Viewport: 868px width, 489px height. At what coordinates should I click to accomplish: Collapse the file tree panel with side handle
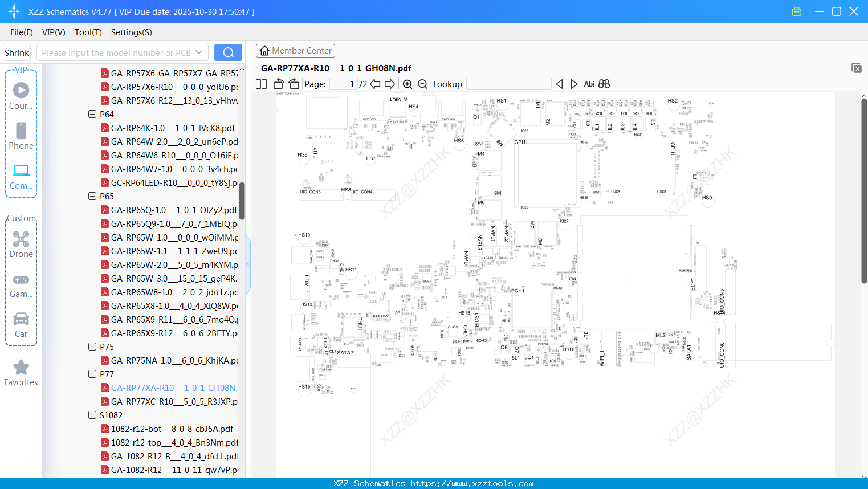(x=248, y=264)
